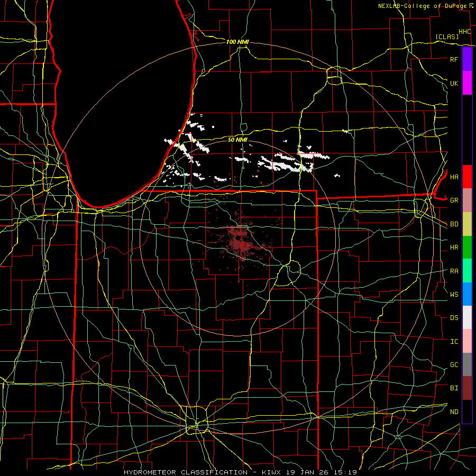The image size is (476, 476).
Task: Click the HA red legend swatch
Action: click(467, 177)
